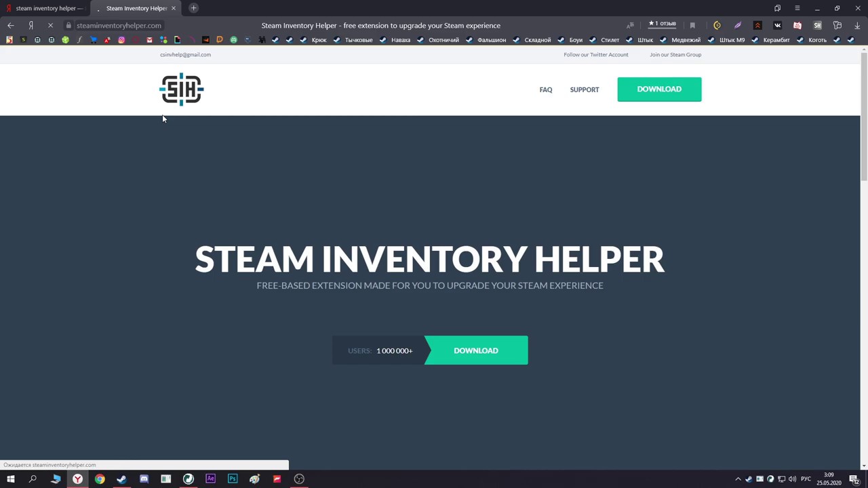
Task: Open Windows taskbar search
Action: click(33, 479)
